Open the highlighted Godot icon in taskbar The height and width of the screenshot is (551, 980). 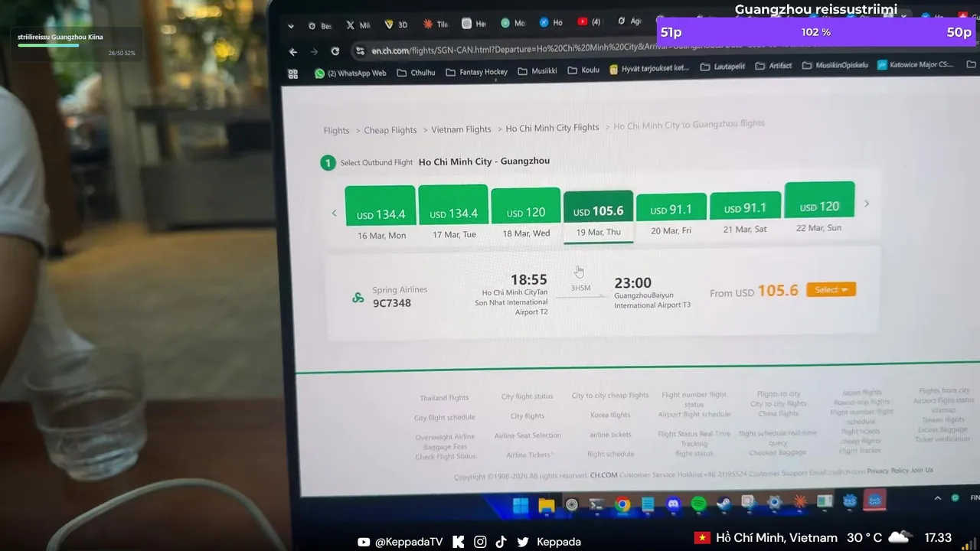click(x=874, y=500)
